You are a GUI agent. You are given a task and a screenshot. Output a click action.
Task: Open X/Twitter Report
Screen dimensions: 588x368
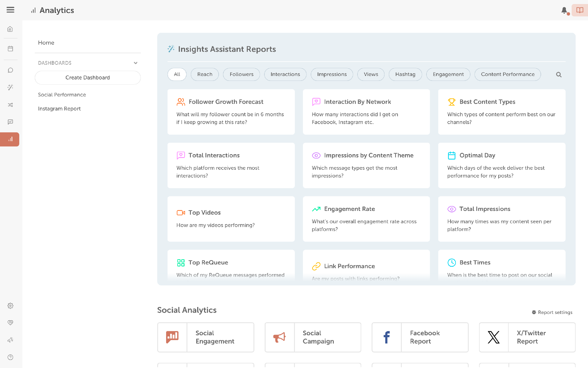527,337
